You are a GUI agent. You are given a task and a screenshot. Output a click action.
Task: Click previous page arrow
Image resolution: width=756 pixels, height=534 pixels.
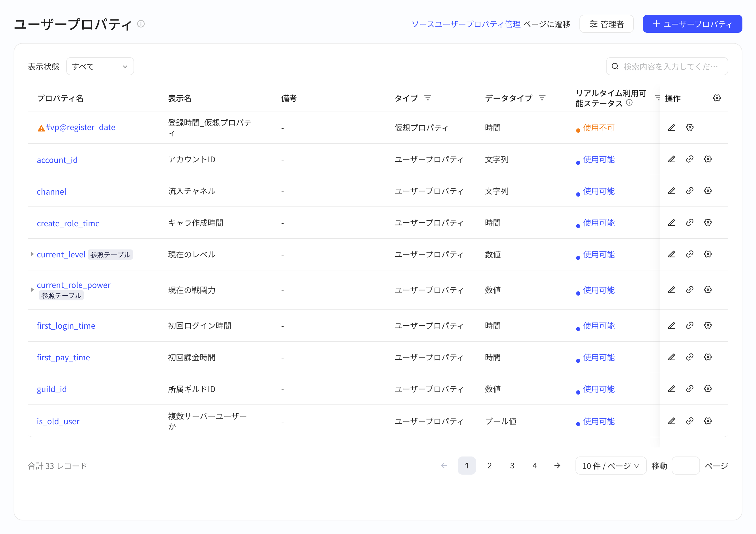(x=444, y=466)
